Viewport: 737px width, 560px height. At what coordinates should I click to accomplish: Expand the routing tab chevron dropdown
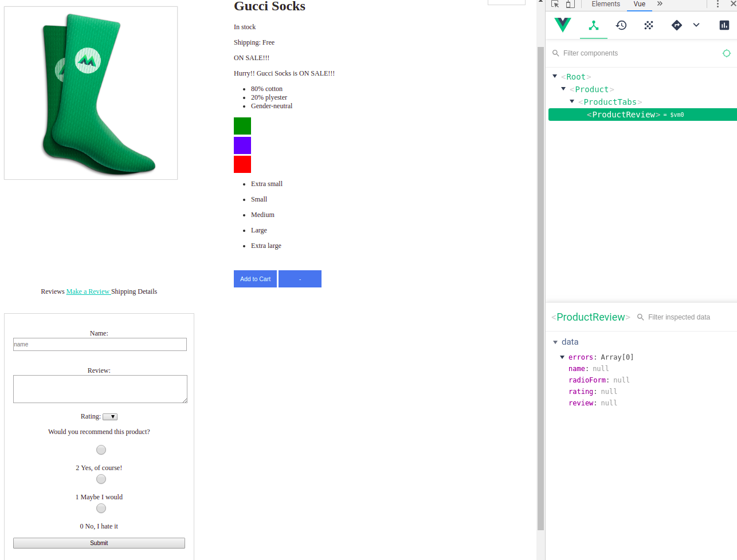coord(696,25)
